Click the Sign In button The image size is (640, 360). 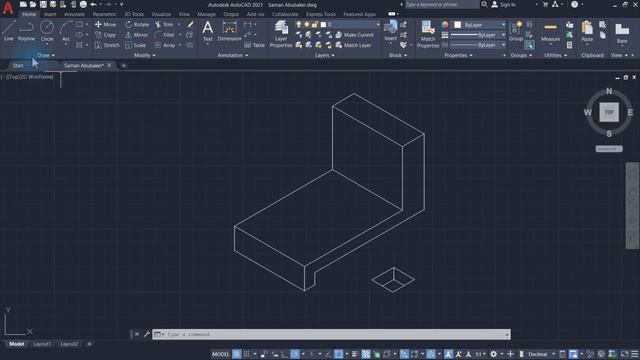pos(503,4)
